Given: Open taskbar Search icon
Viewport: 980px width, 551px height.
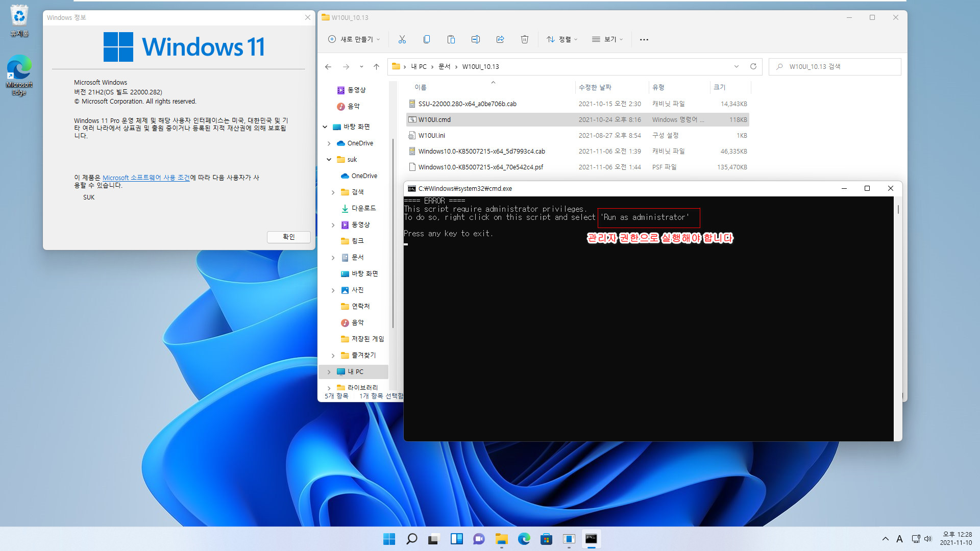Looking at the screenshot, I should [x=411, y=539].
